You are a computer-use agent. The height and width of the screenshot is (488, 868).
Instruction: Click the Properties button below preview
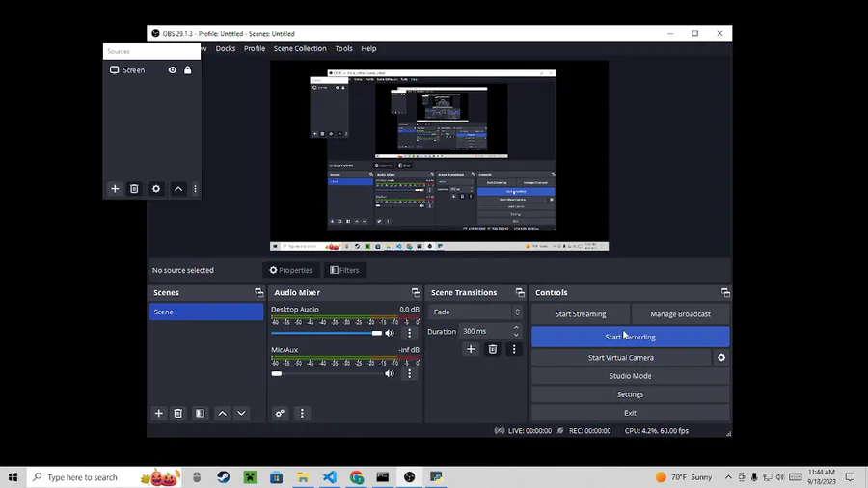291,270
